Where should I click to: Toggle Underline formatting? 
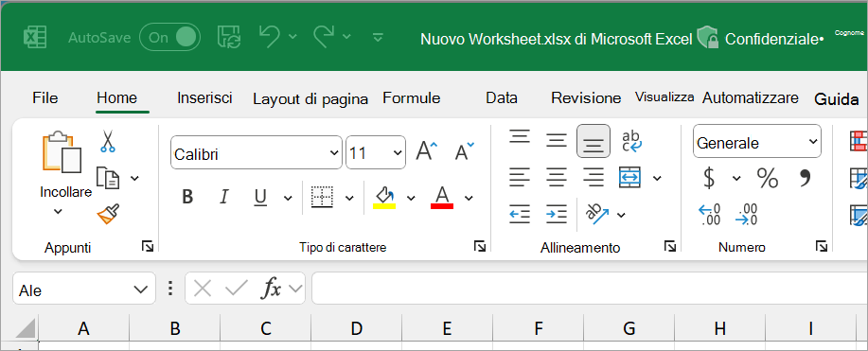click(260, 197)
